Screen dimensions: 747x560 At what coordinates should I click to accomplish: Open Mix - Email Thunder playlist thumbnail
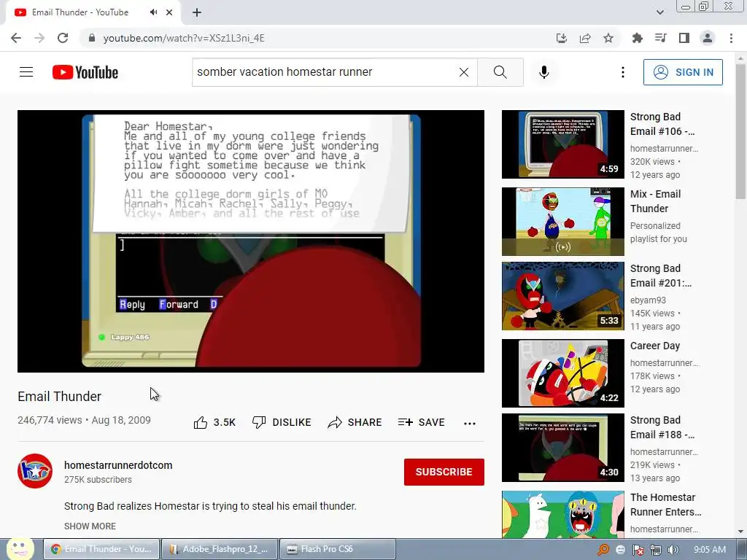click(x=562, y=222)
